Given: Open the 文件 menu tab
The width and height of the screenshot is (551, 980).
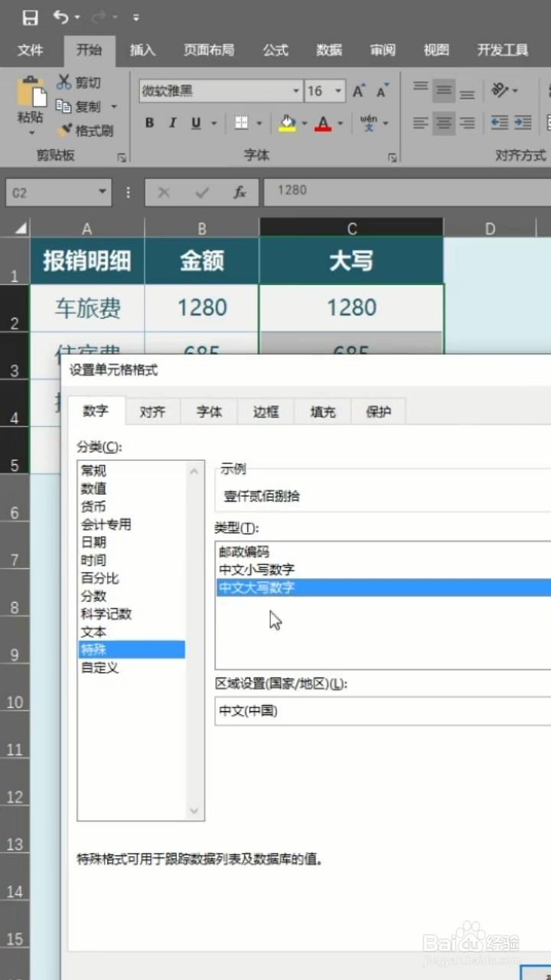Looking at the screenshot, I should pos(30,50).
